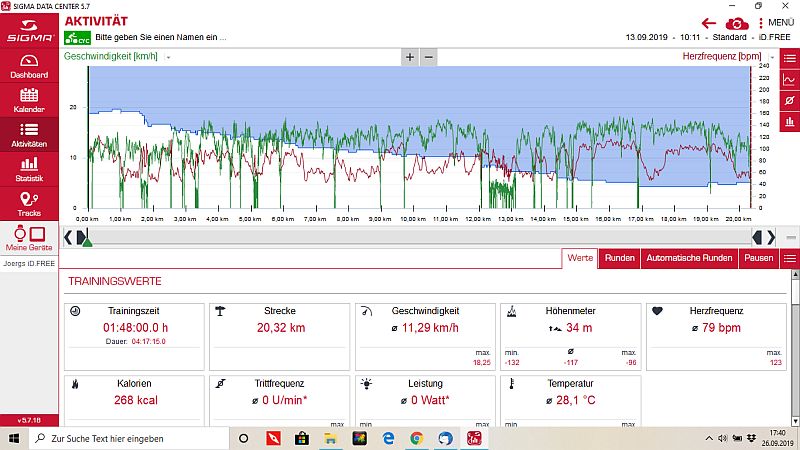This screenshot has height=450, width=800.
Task: Zoom in the chart with plus button
Action: tap(410, 57)
